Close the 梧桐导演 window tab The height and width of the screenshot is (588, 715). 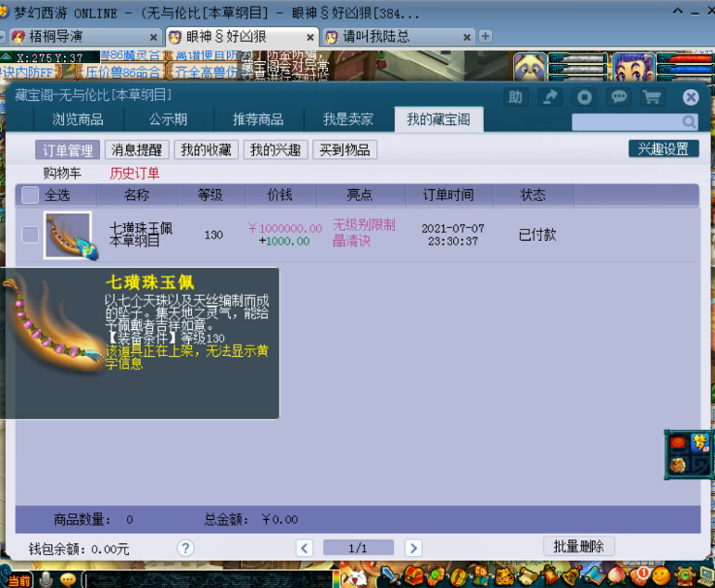(153, 37)
